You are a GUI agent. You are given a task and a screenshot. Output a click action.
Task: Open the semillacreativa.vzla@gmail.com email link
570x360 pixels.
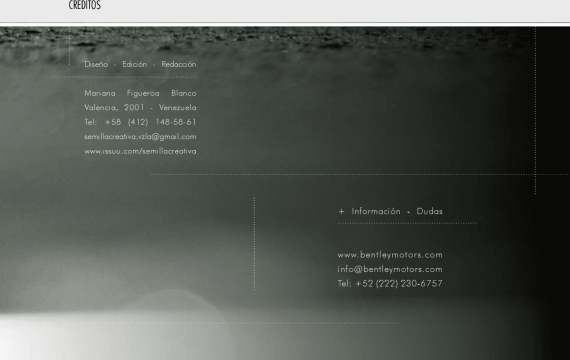click(x=140, y=137)
